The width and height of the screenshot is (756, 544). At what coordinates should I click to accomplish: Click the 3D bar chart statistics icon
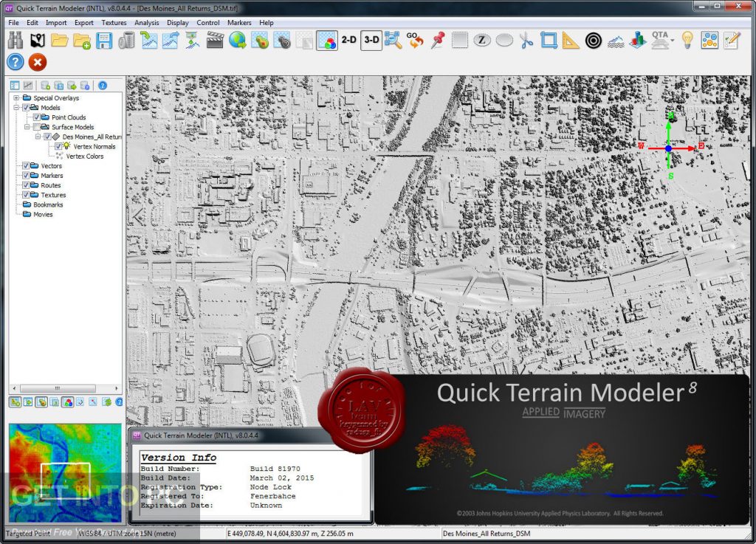[x=637, y=41]
